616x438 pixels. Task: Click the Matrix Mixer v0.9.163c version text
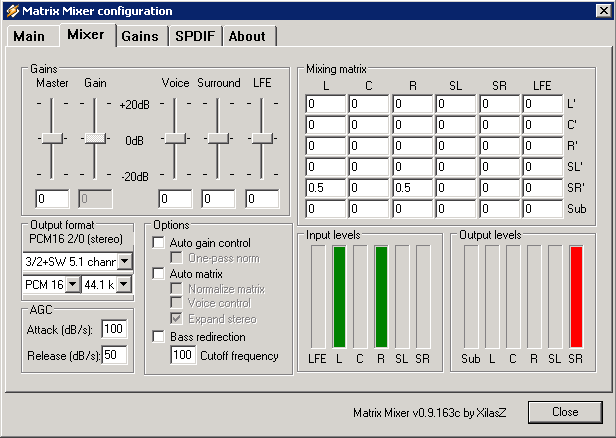pyautogui.click(x=429, y=412)
